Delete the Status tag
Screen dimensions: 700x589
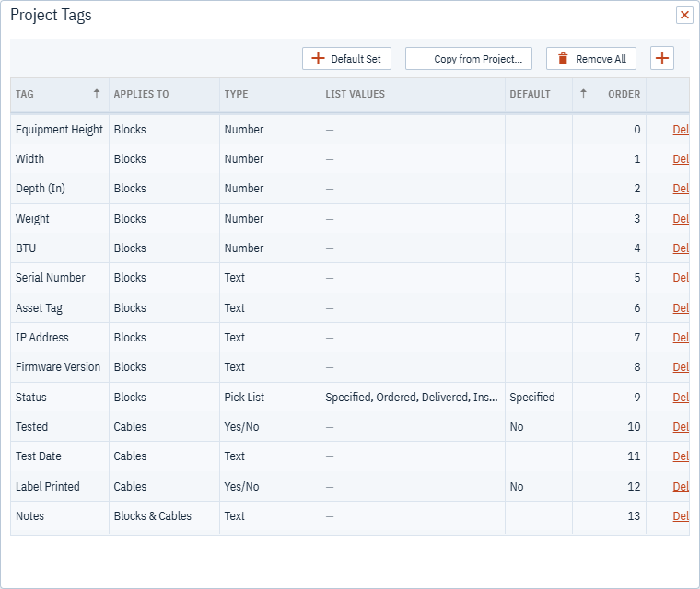tap(681, 398)
